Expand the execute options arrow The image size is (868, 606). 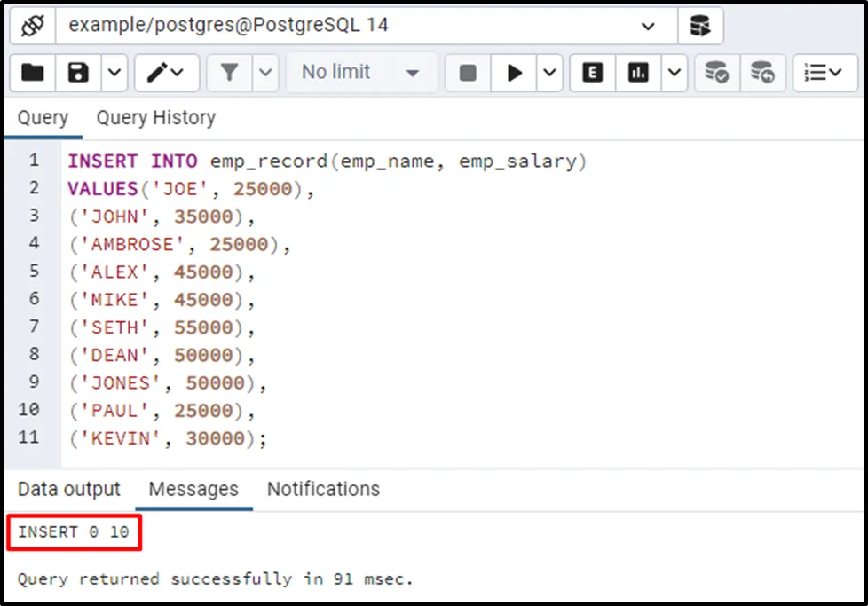point(550,73)
